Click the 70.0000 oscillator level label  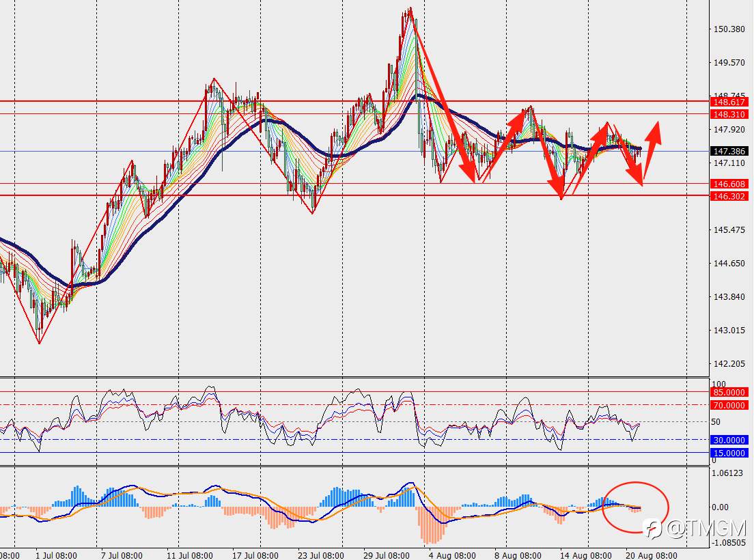[x=729, y=406]
